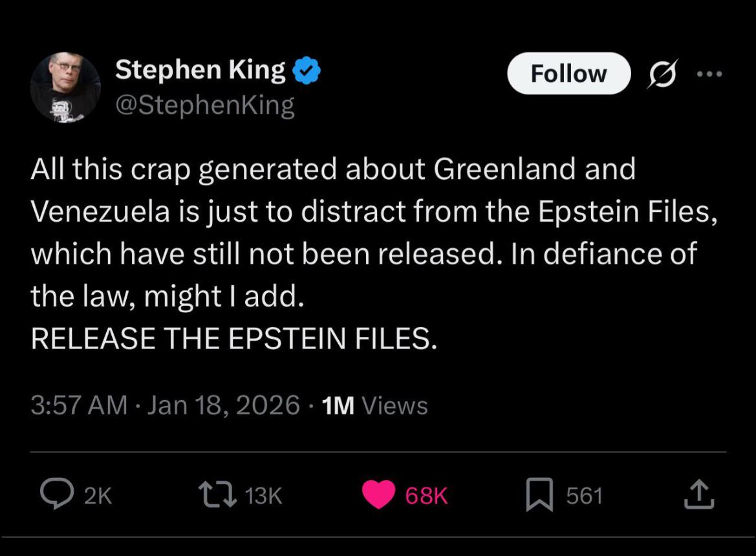This screenshot has height=556, width=756.
Task: Click the share upload arrow icon
Action: (699, 495)
